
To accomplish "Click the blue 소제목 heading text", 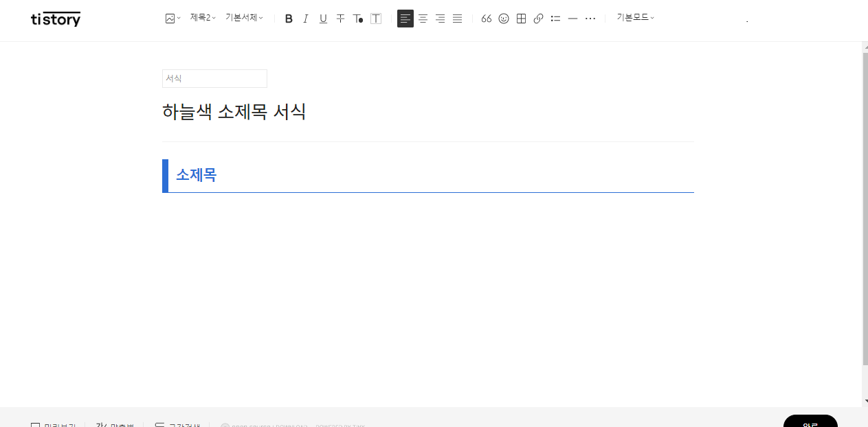I will (x=196, y=175).
